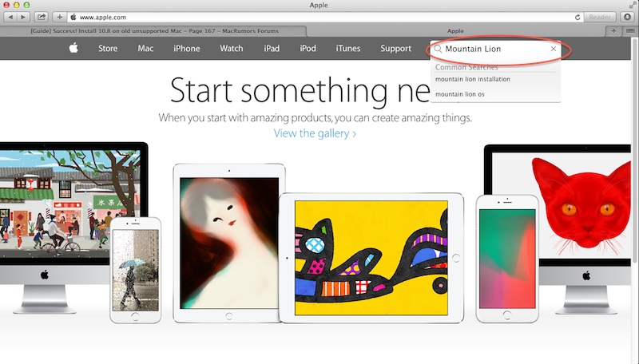
Task: Open the iPad navigation item
Action: pyautogui.click(x=272, y=49)
